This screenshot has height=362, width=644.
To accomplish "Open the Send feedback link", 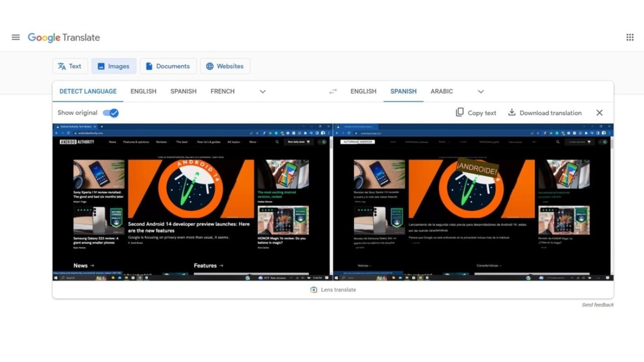I will pyautogui.click(x=597, y=305).
